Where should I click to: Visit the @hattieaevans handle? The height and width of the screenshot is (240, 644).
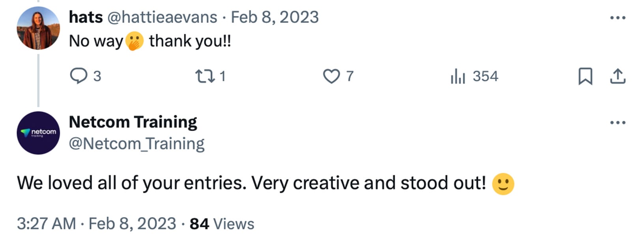pyautogui.click(x=162, y=17)
